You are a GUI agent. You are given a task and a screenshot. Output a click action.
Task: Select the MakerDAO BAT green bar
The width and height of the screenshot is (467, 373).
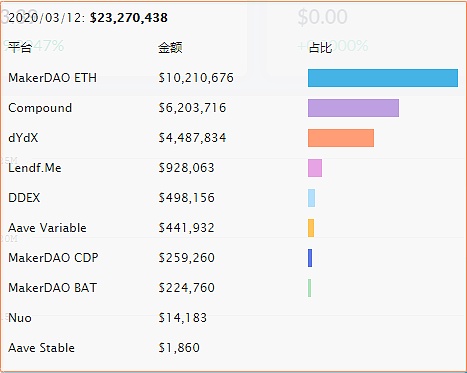tap(310, 288)
